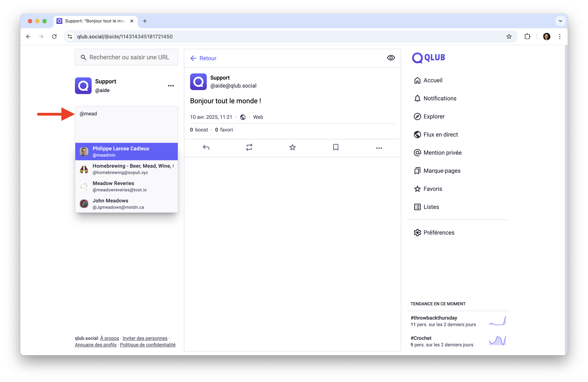Open the Chrome profile avatar

(547, 37)
